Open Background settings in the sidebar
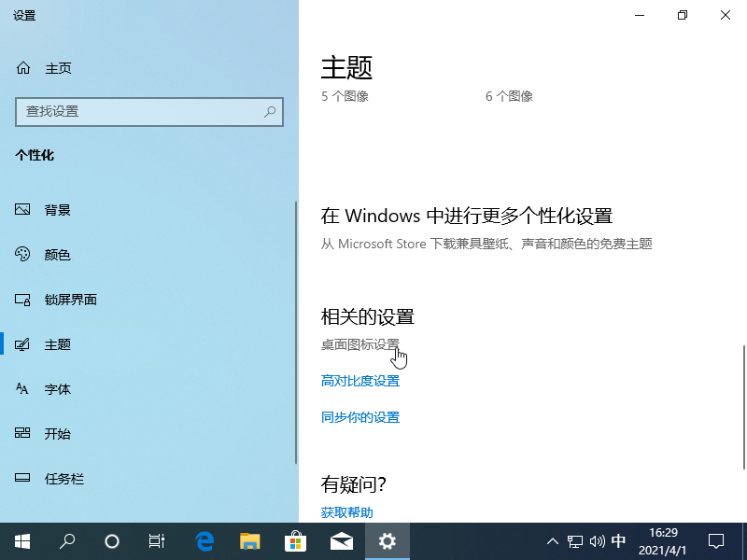Screen dimensions: 747x560 coord(57,210)
